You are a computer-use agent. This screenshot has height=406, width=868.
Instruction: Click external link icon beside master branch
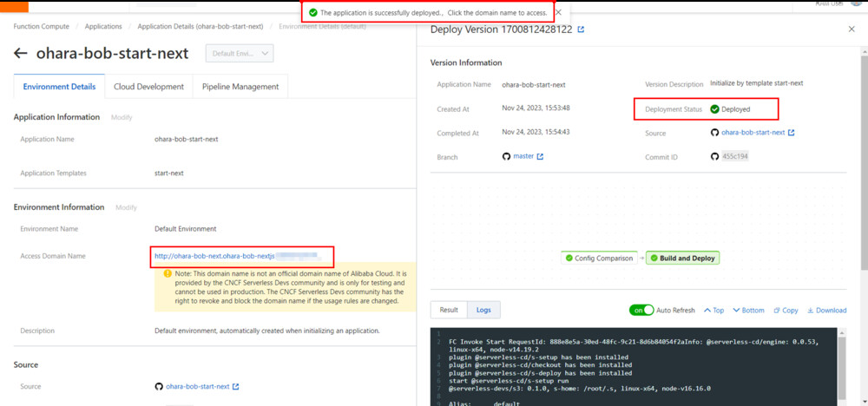[540, 156]
